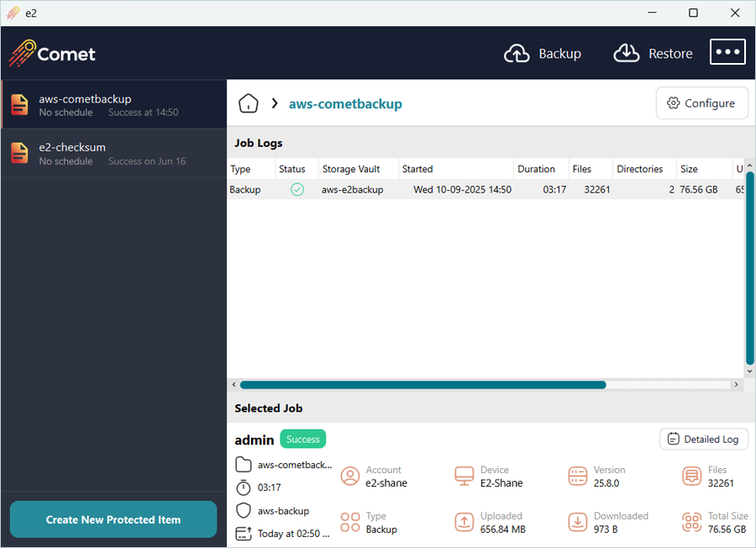
Task: Click the Comet logo icon
Action: (x=22, y=53)
